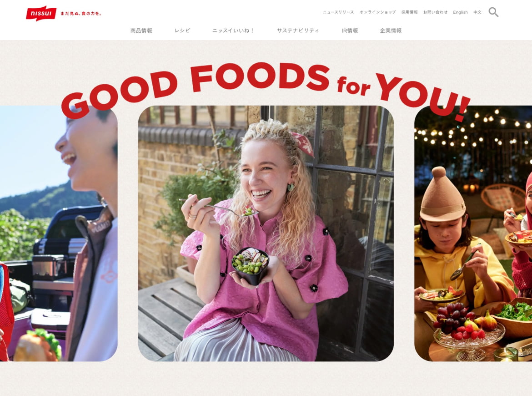Click the Nissui red logo
The image size is (532, 396).
(x=41, y=14)
